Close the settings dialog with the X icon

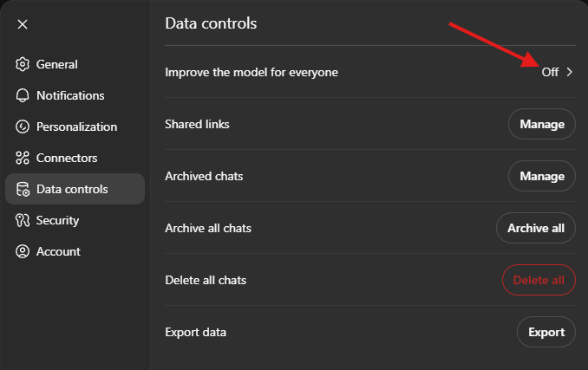(x=23, y=24)
